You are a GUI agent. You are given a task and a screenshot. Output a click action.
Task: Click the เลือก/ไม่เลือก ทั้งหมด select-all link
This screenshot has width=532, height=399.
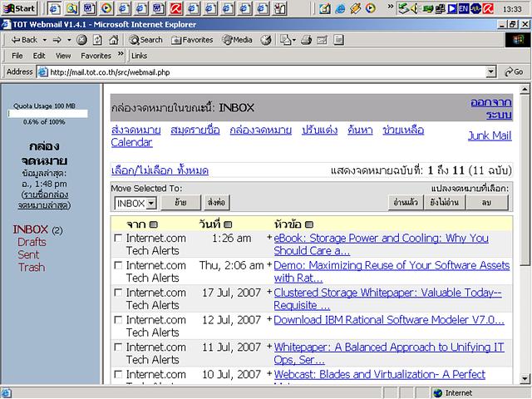160,170
